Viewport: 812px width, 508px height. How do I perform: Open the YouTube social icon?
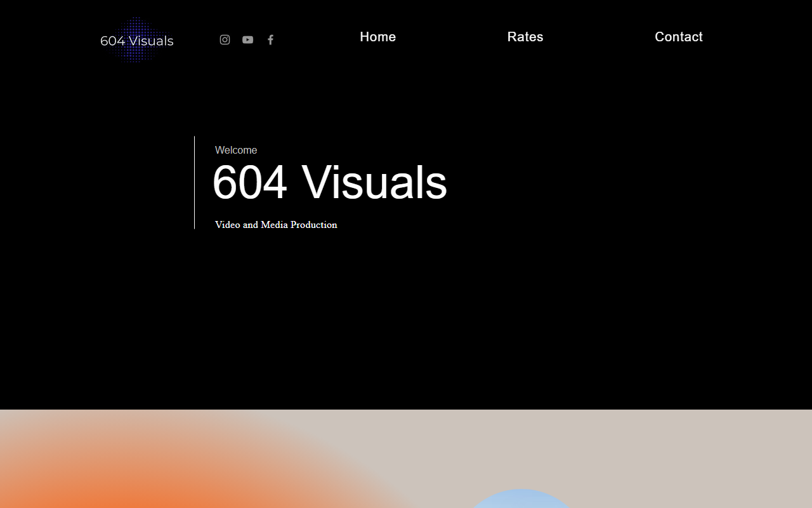[x=247, y=40]
